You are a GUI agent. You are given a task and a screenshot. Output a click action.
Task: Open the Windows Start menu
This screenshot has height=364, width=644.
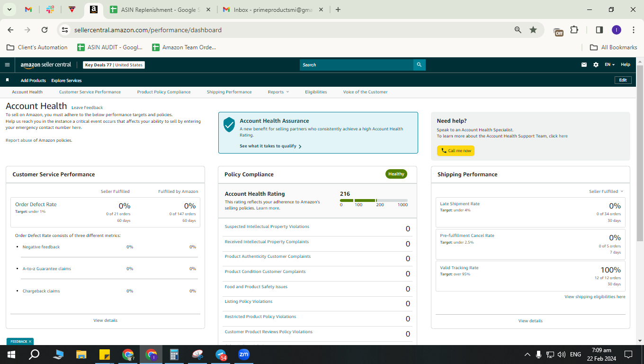[x=11, y=355]
